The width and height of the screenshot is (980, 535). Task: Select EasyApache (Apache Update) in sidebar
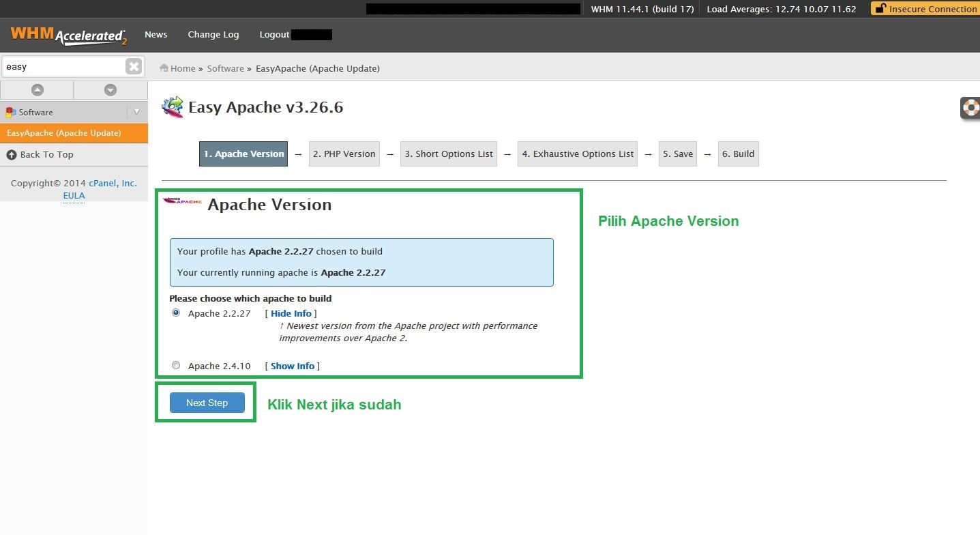pyautogui.click(x=64, y=133)
